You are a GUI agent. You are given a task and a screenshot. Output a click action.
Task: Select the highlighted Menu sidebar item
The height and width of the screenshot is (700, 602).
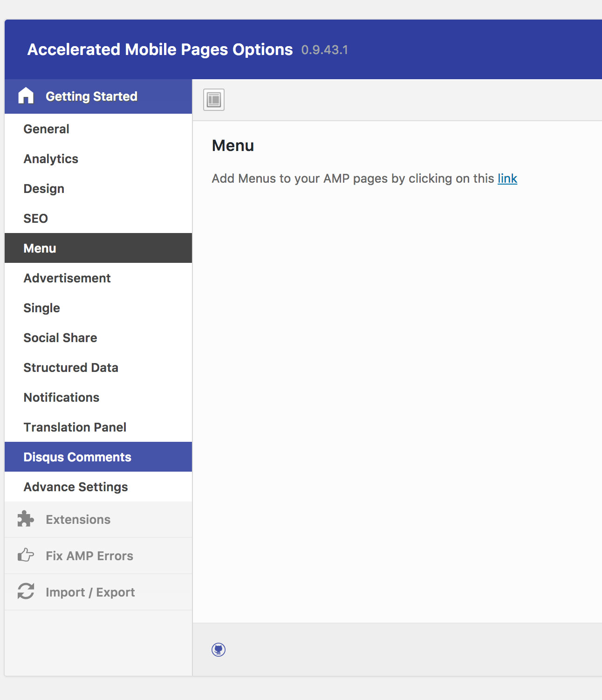click(x=40, y=248)
